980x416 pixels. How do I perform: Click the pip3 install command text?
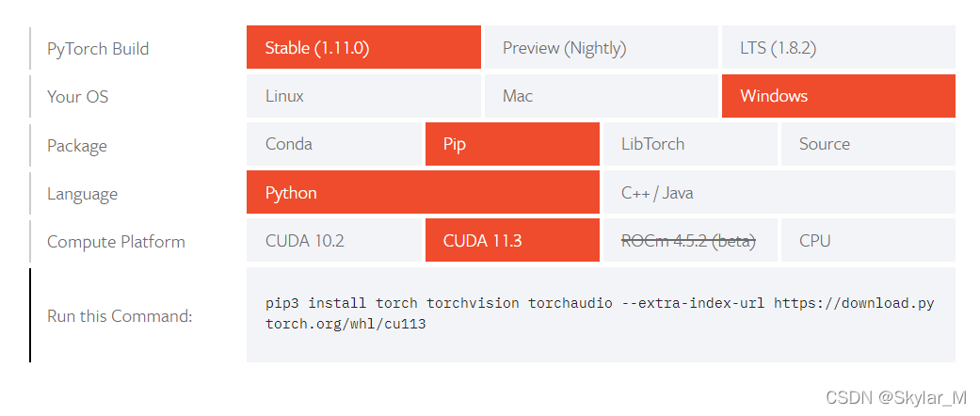[x=600, y=314]
